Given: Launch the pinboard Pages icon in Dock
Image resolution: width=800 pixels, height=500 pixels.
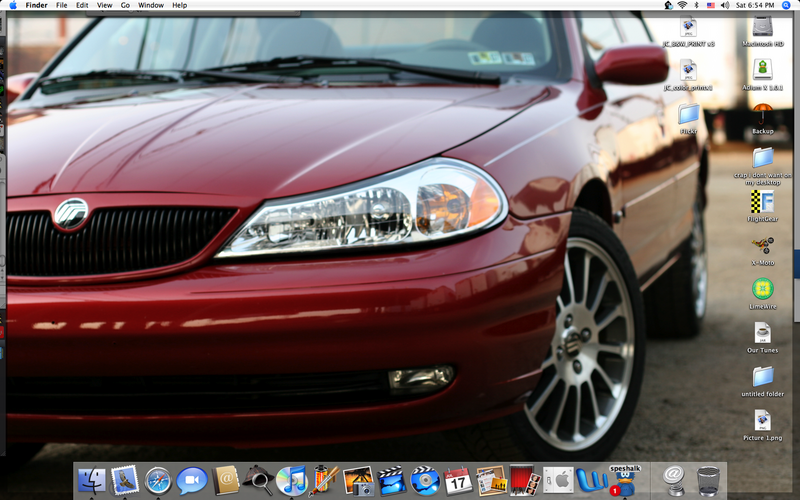Looking at the screenshot, I should tap(491, 480).
